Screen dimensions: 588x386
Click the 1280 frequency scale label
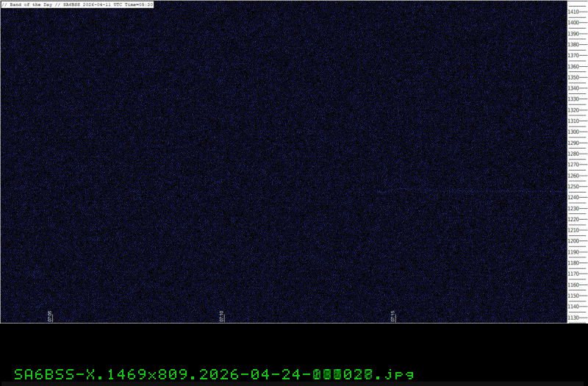click(x=573, y=154)
